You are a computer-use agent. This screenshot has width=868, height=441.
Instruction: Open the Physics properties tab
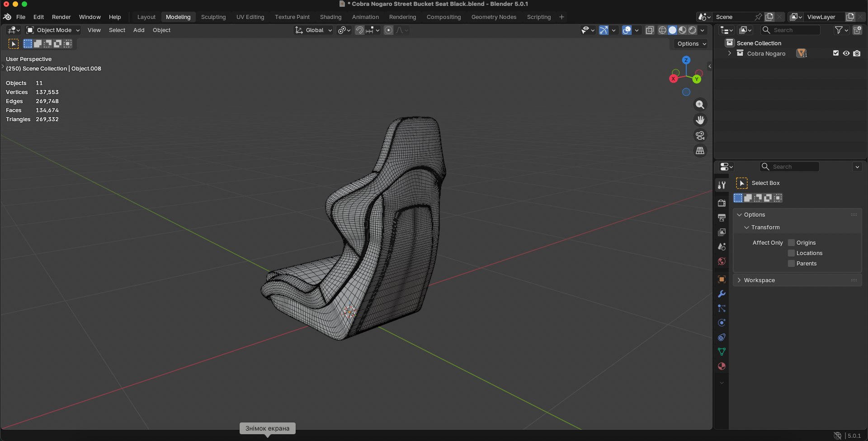click(x=722, y=322)
